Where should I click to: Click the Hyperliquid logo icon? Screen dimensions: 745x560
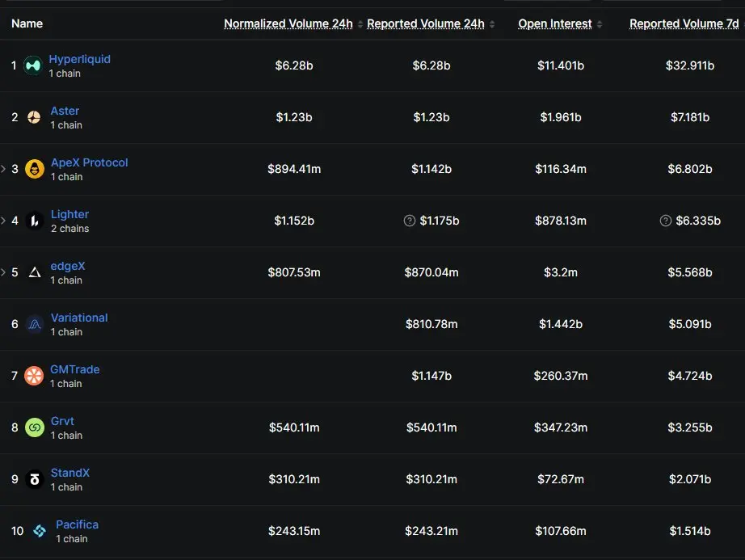pos(33,65)
